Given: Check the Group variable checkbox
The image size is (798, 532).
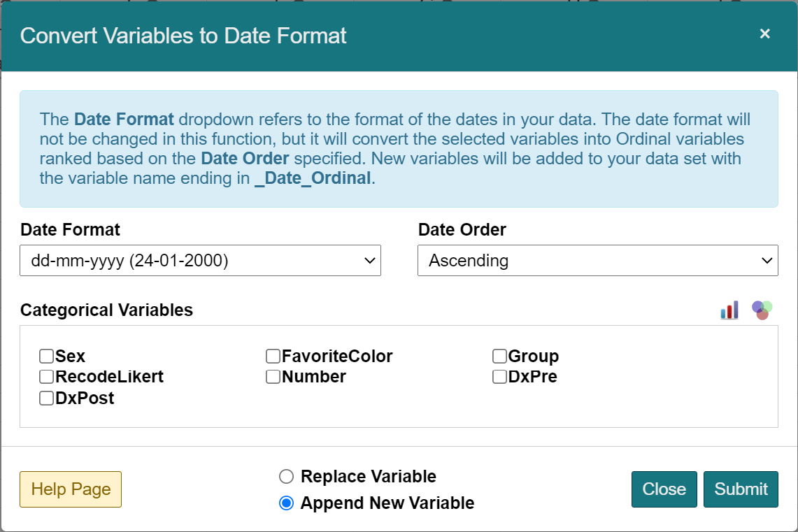Looking at the screenshot, I should coord(499,357).
